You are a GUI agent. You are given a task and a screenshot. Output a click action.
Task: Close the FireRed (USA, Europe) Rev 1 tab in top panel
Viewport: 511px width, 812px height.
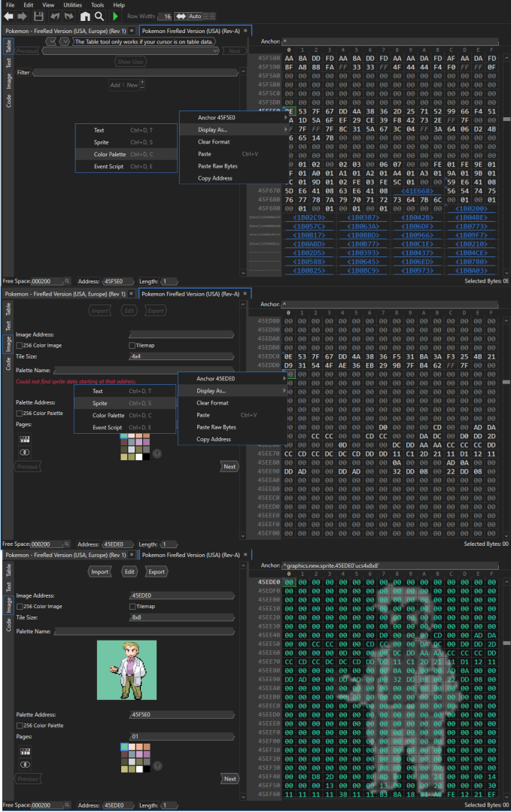pyautogui.click(x=132, y=31)
